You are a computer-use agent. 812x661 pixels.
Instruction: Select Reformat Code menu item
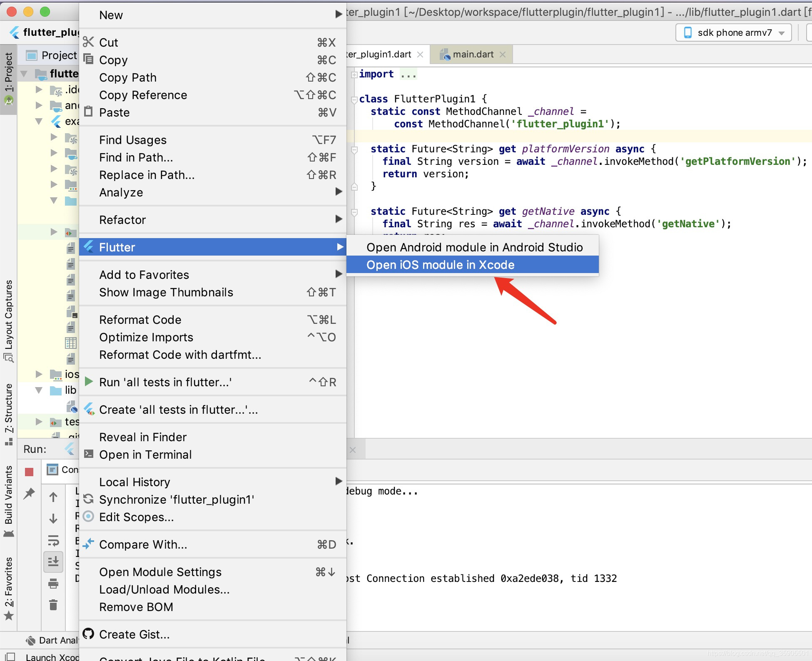(x=213, y=320)
